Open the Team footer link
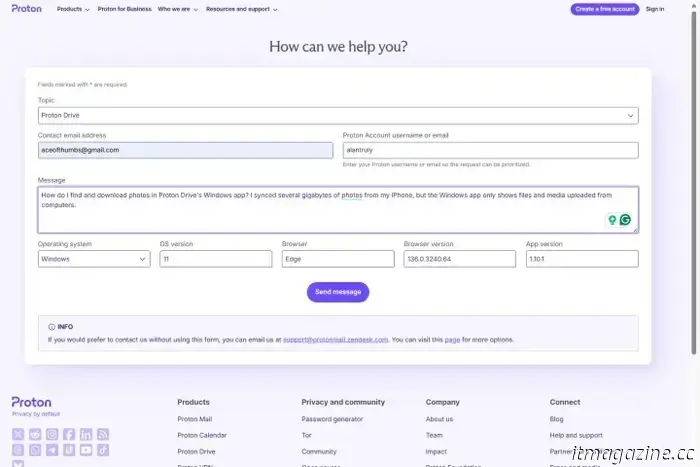The height and width of the screenshot is (467, 700). [434, 435]
